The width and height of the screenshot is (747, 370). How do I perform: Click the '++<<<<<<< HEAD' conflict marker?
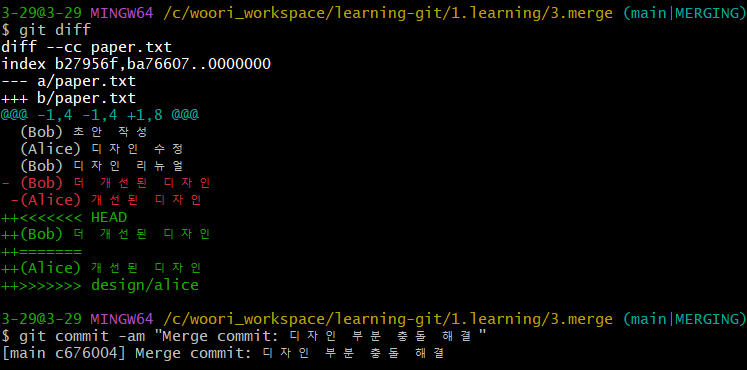point(64,217)
